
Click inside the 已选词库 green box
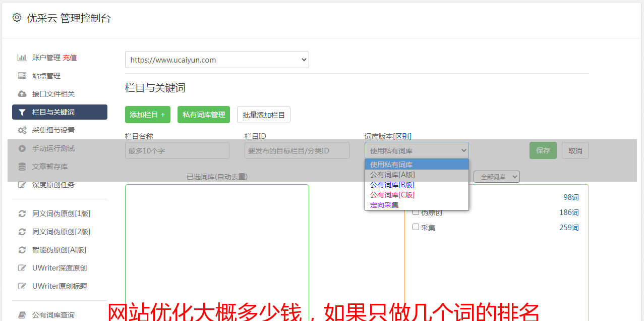coord(217,252)
